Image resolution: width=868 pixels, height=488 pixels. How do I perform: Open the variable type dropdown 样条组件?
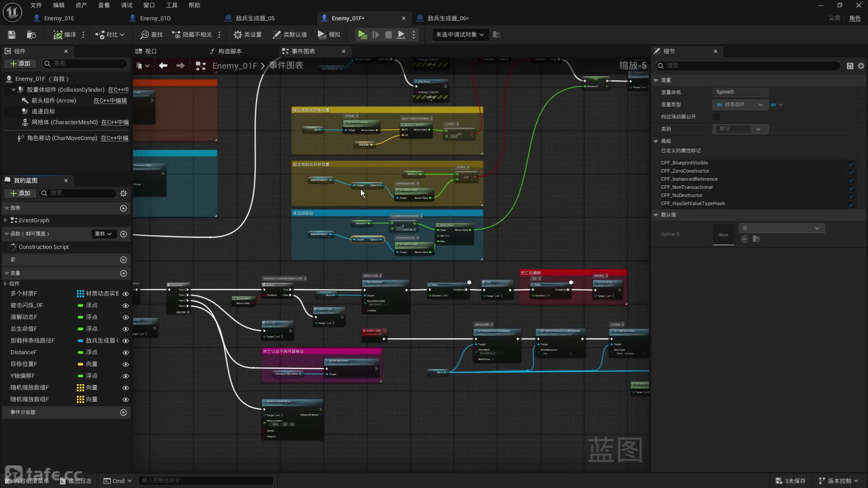pyautogui.click(x=740, y=105)
